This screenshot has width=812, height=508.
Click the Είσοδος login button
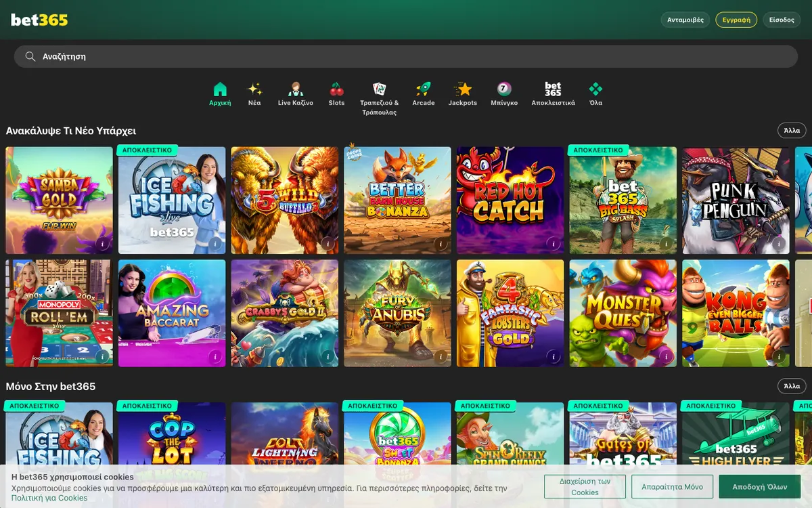coord(782,20)
